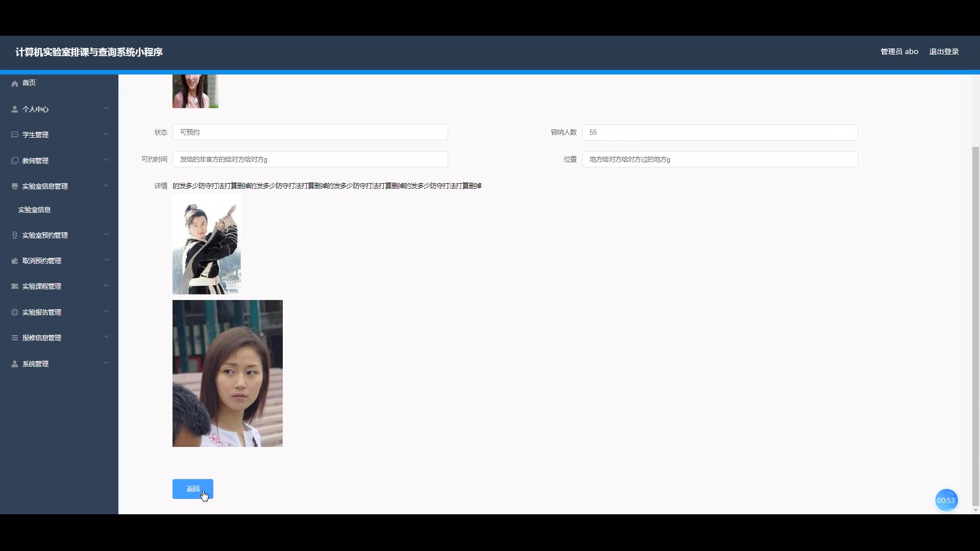Image resolution: width=980 pixels, height=551 pixels.
Task: Open the 个人中心 menu label
Action: click(x=35, y=109)
